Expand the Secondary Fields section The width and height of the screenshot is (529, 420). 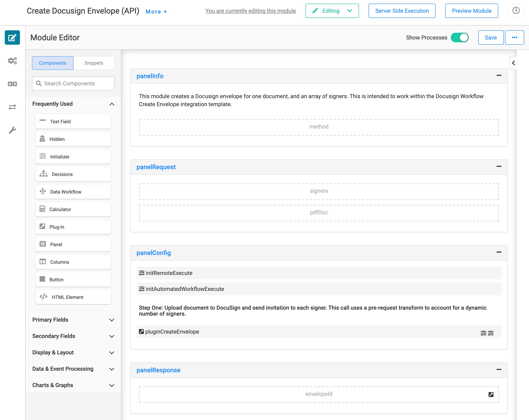point(112,336)
